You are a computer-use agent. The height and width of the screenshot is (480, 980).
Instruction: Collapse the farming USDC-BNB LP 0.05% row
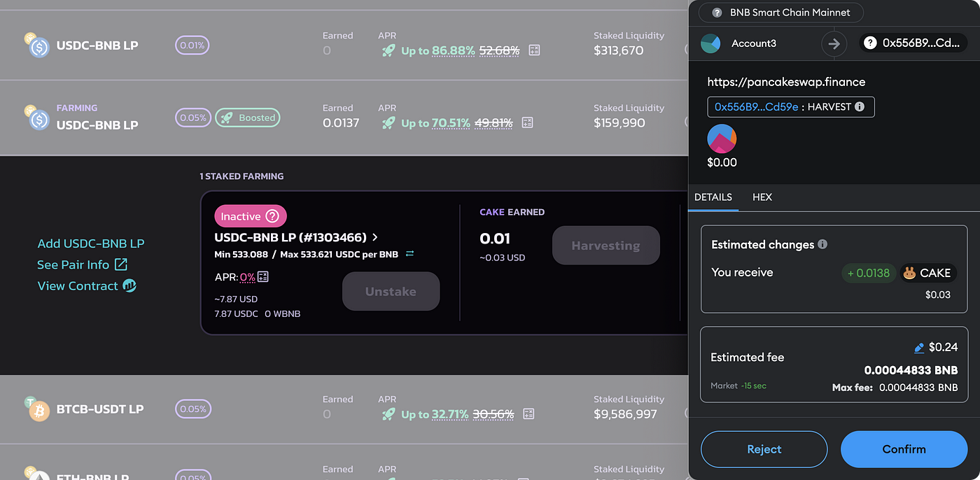coord(344,118)
